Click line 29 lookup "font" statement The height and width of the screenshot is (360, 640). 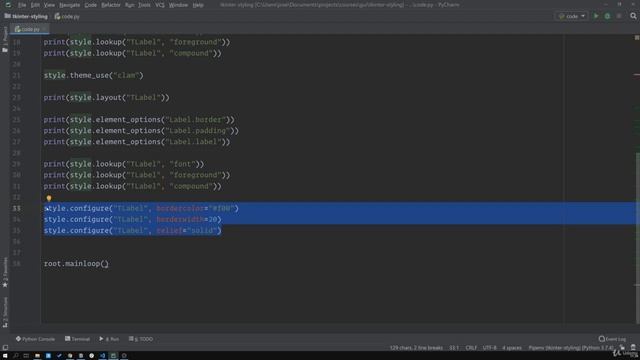click(x=124, y=164)
